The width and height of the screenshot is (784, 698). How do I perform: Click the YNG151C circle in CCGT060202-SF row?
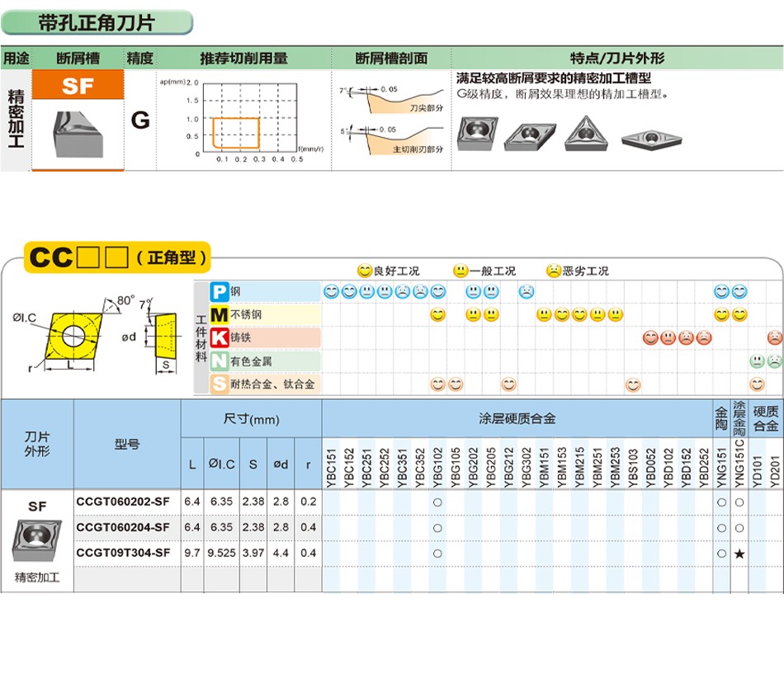pyautogui.click(x=739, y=502)
